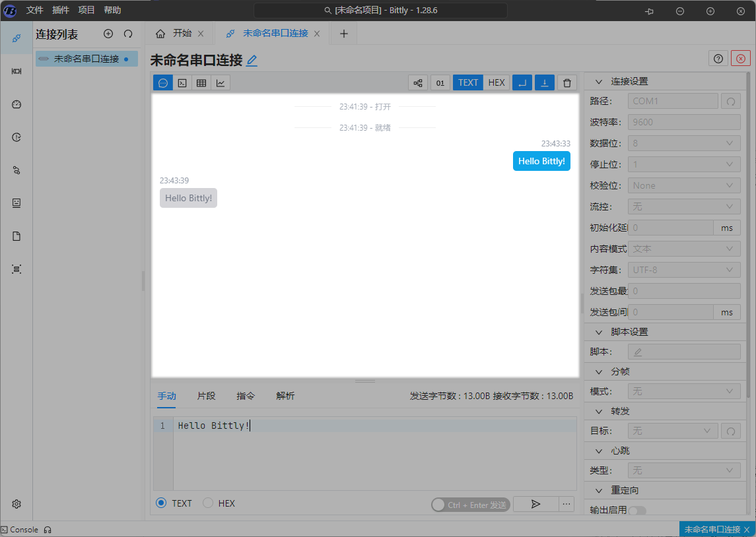Collapse the connection settings section
Screen dimensions: 756x537
point(599,82)
